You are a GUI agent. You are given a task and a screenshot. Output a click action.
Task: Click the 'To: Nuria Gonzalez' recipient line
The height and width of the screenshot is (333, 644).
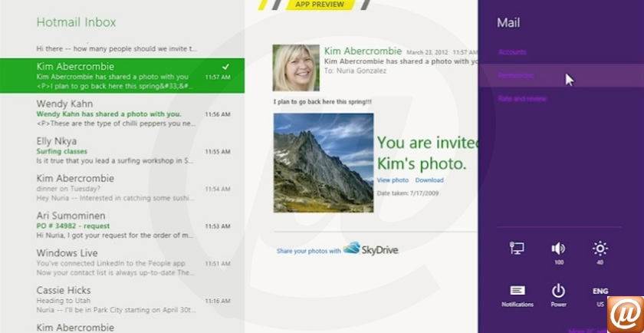point(355,71)
